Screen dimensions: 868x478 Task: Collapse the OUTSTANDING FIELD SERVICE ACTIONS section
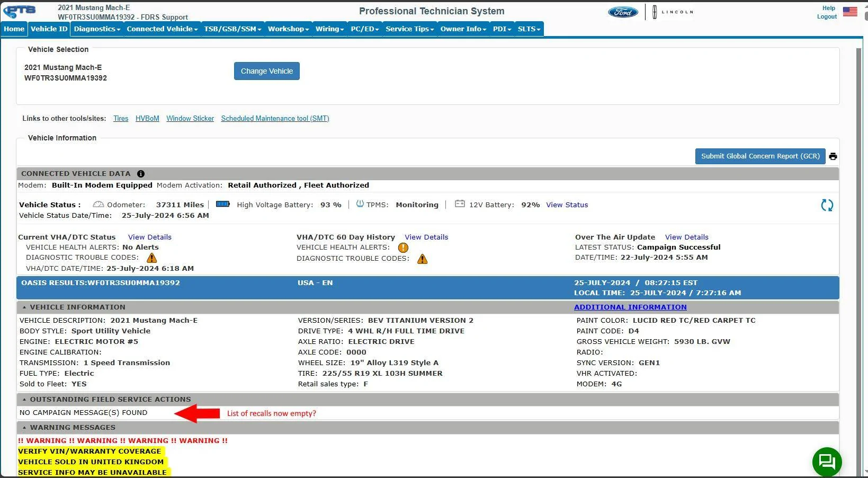(24, 400)
